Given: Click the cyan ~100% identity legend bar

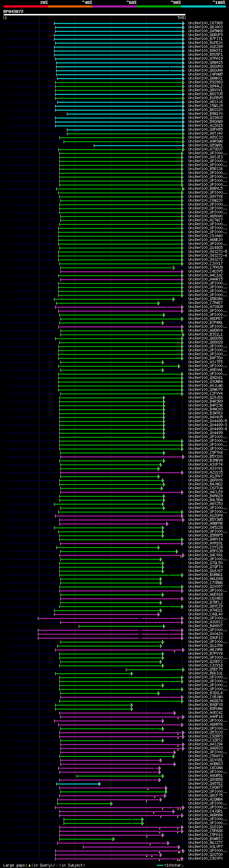Looking at the screenshot, I should (x=203, y=6).
